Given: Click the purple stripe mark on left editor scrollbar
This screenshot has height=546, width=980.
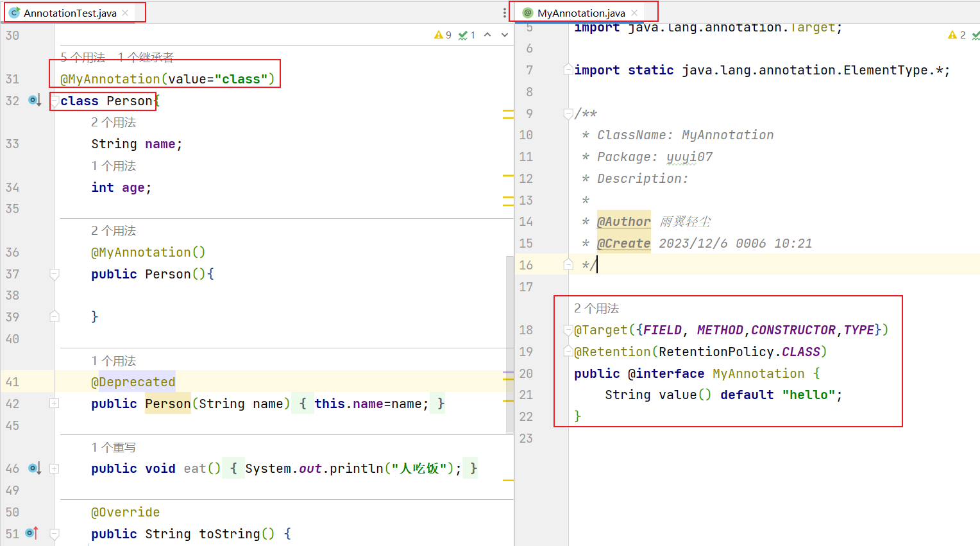Looking at the screenshot, I should point(509,372).
